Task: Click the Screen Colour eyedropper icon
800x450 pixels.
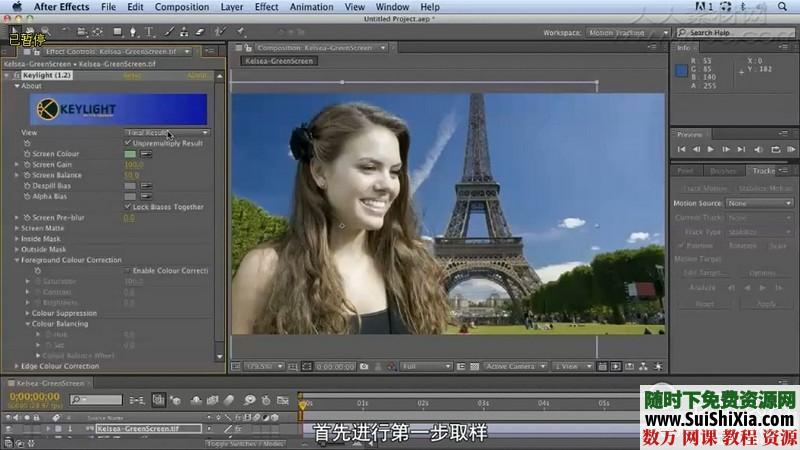Action: click(x=146, y=154)
